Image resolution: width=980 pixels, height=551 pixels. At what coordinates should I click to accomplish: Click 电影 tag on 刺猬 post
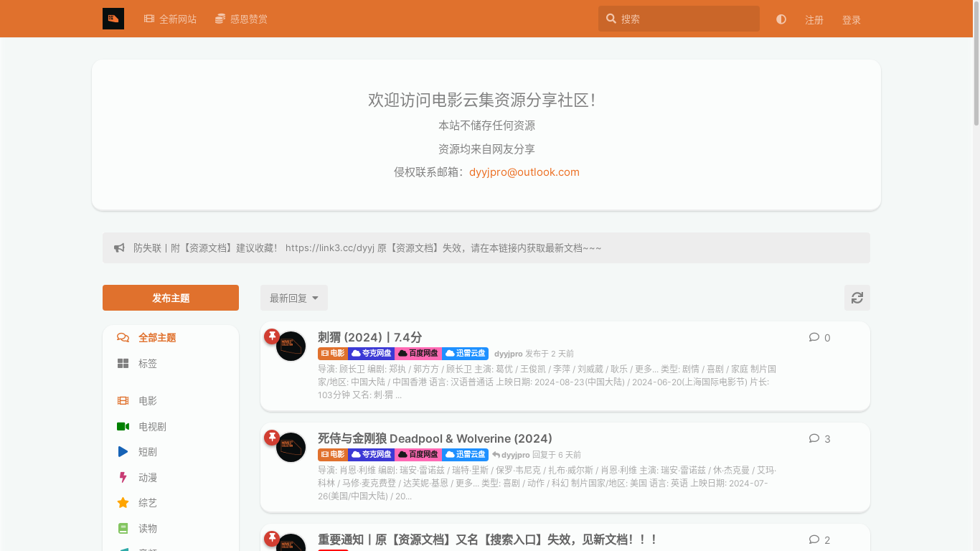tap(333, 354)
